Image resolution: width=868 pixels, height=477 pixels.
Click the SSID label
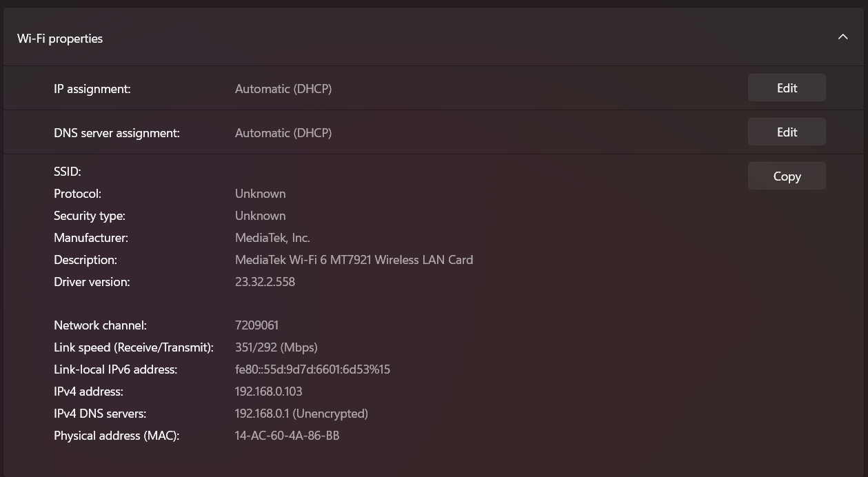[x=68, y=172]
